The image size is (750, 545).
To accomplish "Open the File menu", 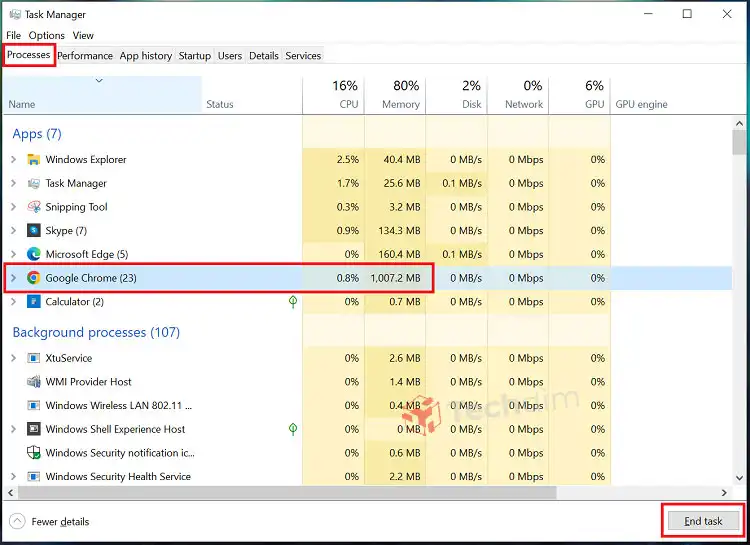I will (x=13, y=35).
